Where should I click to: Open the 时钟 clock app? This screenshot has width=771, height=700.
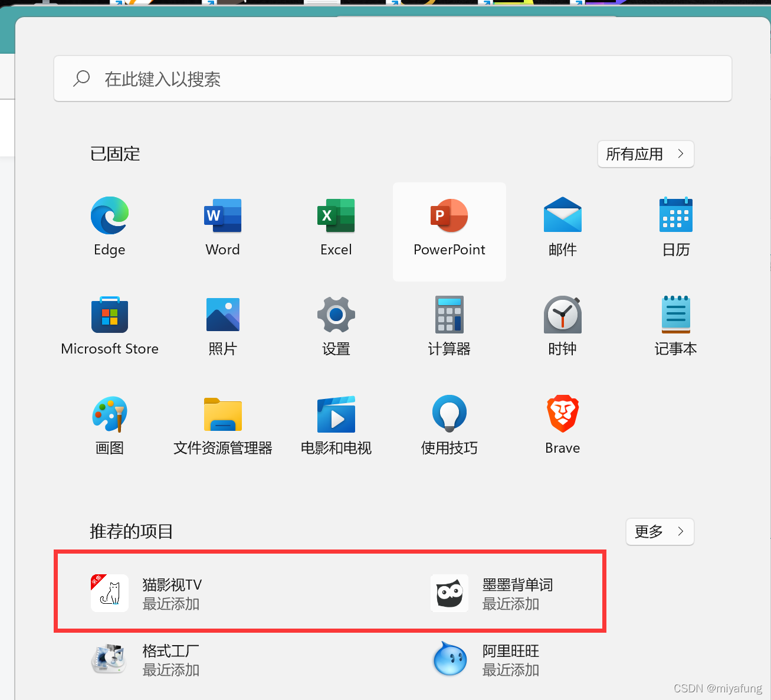pos(563,315)
